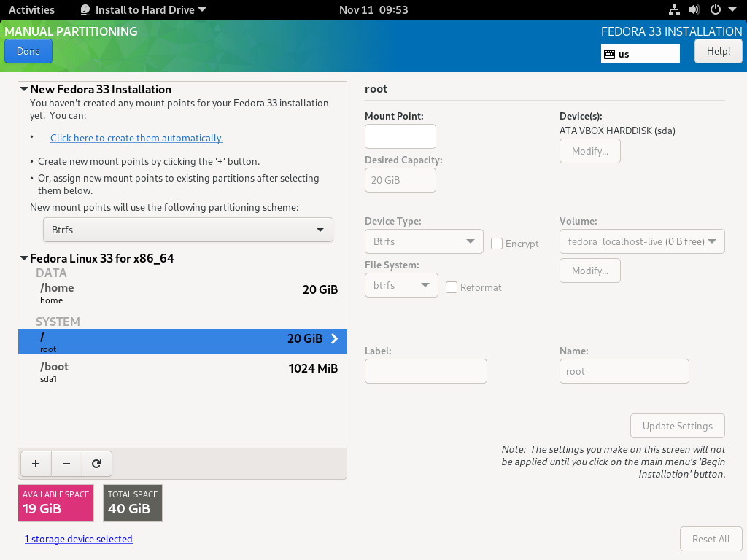Click the keyboard layout icon next to us
Screen dimensions: 747x560
(x=609, y=54)
